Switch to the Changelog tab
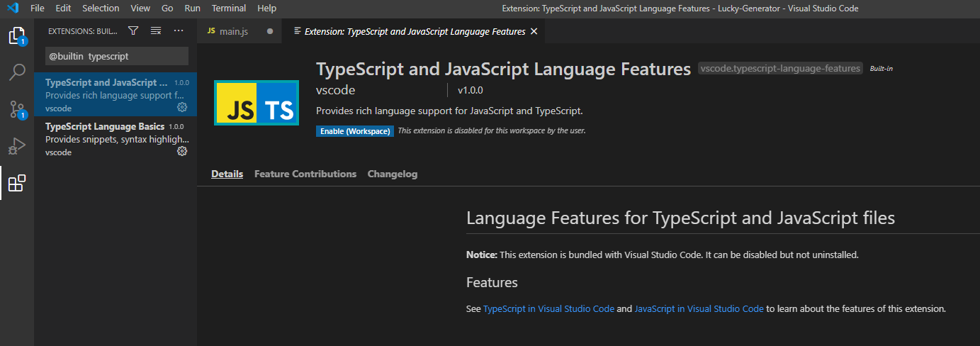The image size is (980, 346). click(x=393, y=174)
